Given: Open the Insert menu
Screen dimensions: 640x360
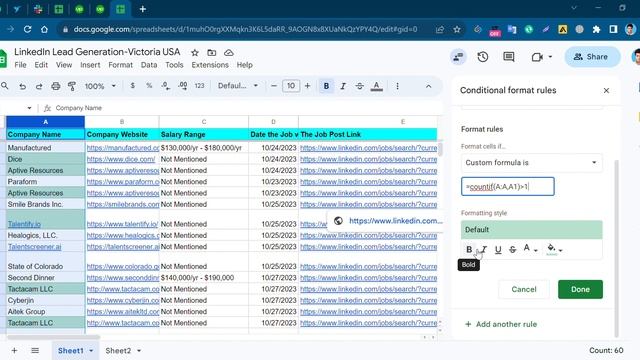Looking at the screenshot, I should click(90, 65).
